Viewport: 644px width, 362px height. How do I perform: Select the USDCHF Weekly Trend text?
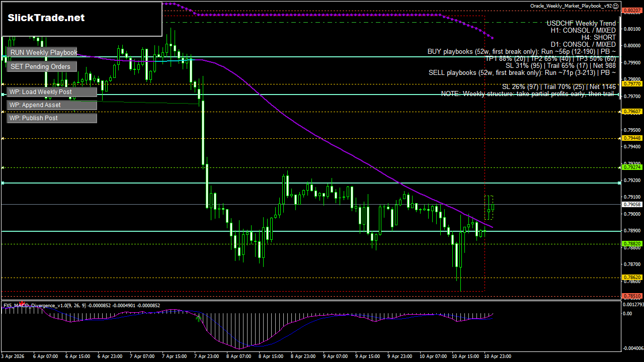tap(581, 23)
